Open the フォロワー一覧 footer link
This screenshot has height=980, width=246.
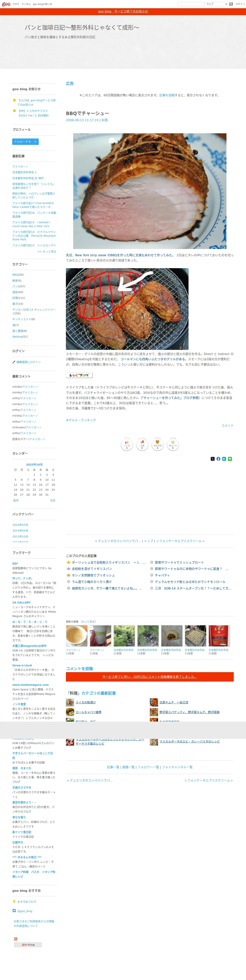tap(148, 767)
